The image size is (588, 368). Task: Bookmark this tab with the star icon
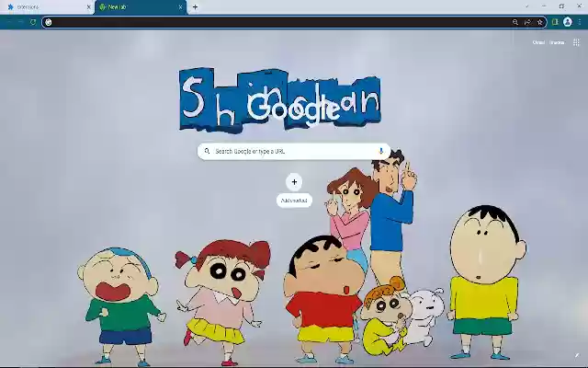click(540, 22)
